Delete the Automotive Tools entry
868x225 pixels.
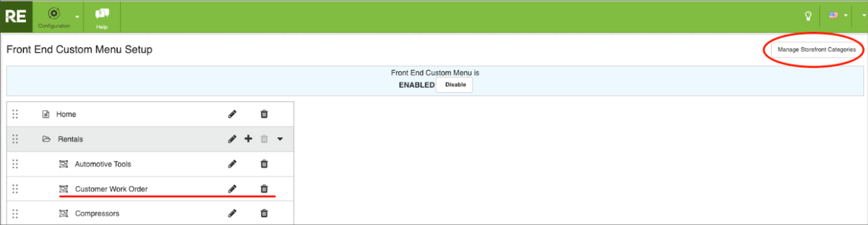pos(264,164)
